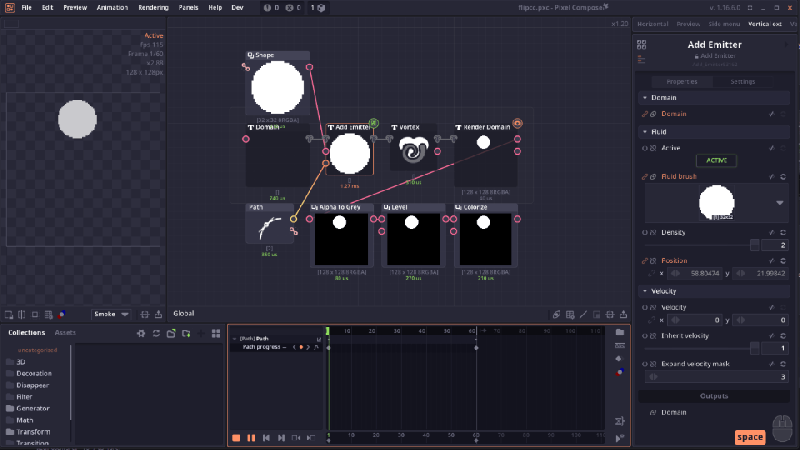Open the Smoke preview channel dropdown
800x450 pixels.
(111, 314)
